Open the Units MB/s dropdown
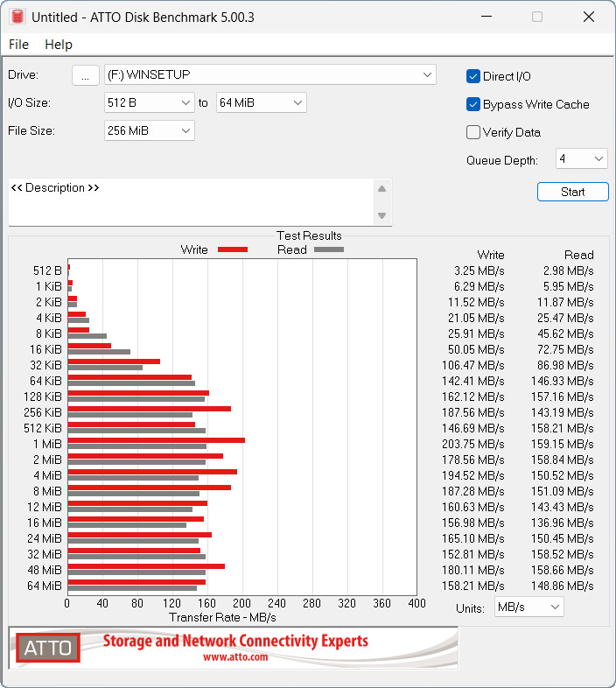Viewport: 616px width, 688px height. [x=528, y=607]
